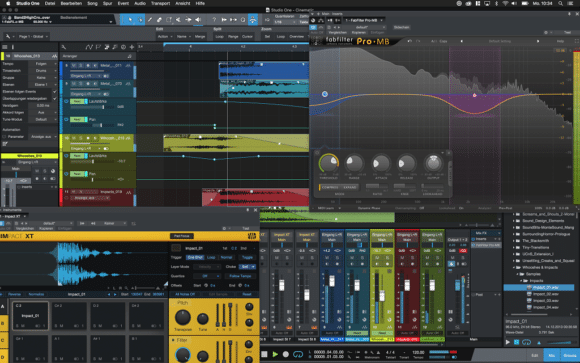
Task: Switch to the Edit view tab
Action: click(535, 356)
